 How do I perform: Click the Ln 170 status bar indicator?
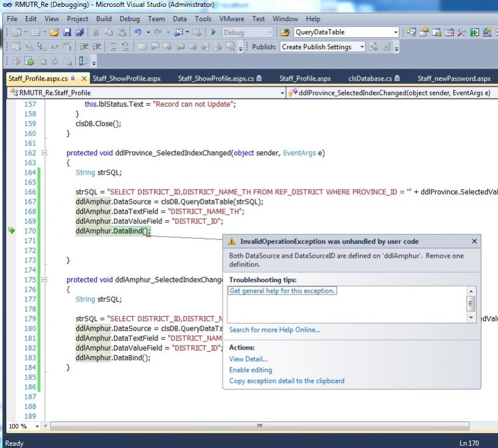coord(469,443)
